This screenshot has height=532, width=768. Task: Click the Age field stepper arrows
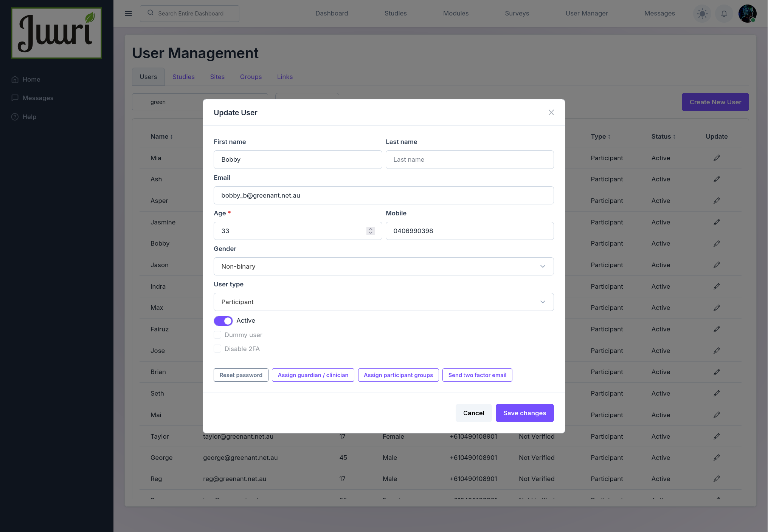371,231
